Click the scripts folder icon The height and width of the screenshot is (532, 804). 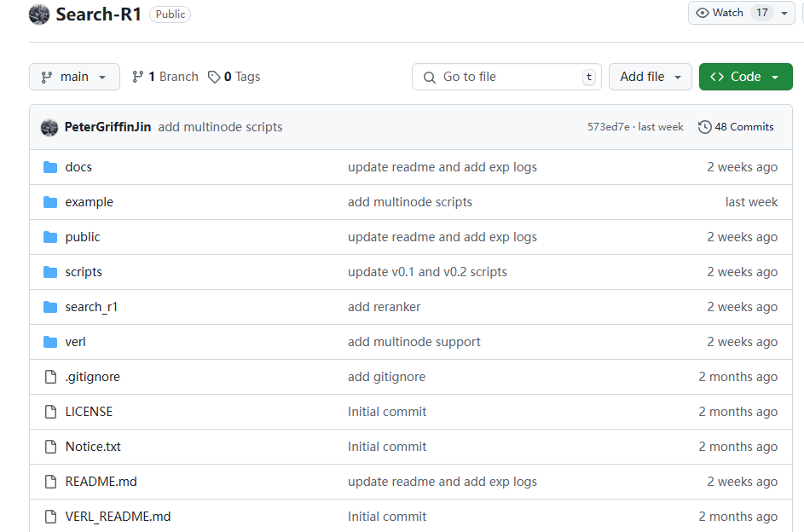click(50, 272)
